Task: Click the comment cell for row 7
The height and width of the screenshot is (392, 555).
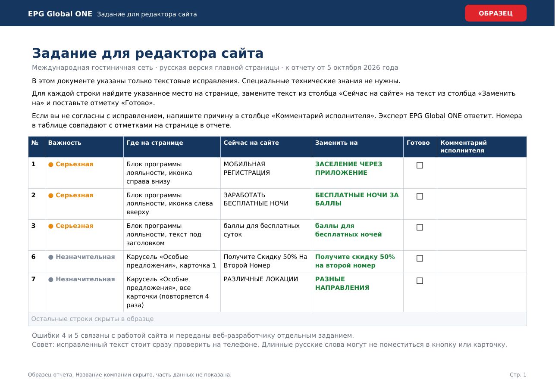Action: [x=482, y=292]
